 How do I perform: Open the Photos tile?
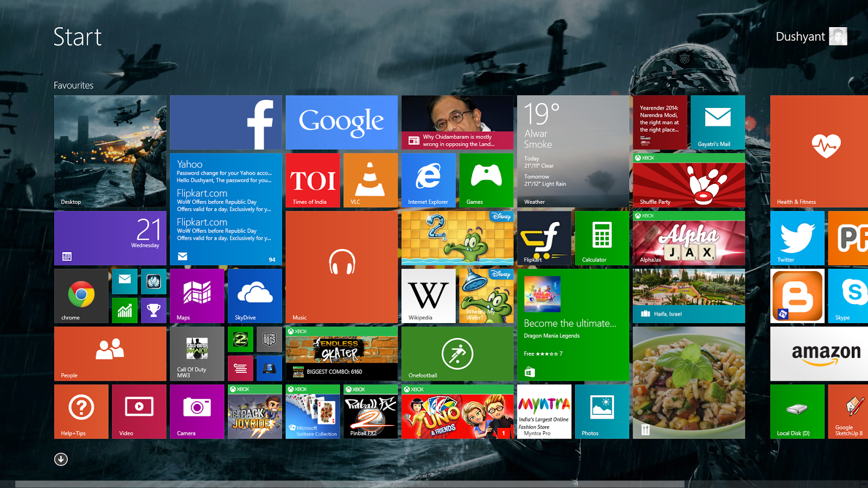(x=602, y=412)
